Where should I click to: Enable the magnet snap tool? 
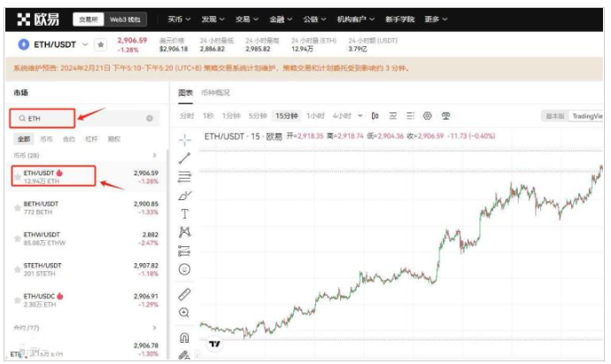[184, 337]
